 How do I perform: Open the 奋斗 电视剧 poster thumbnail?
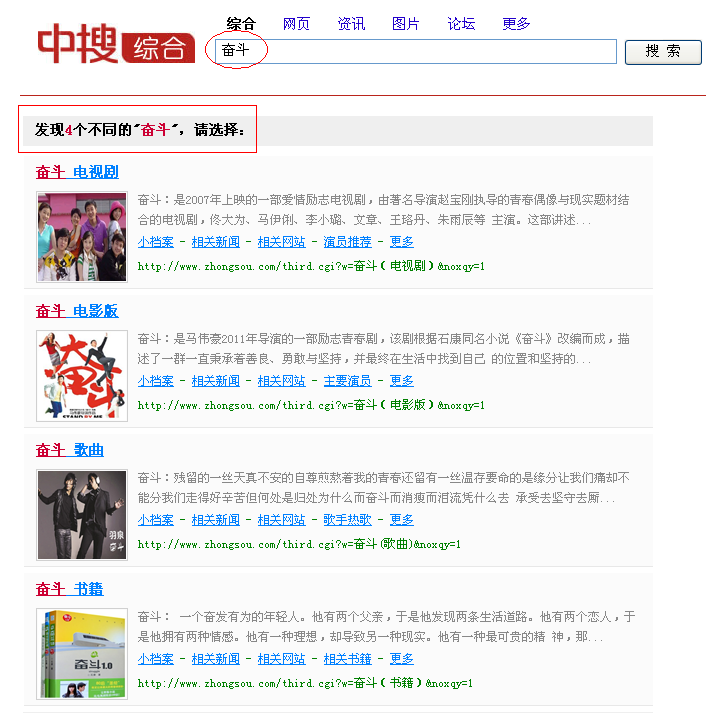pyautogui.click(x=82, y=236)
